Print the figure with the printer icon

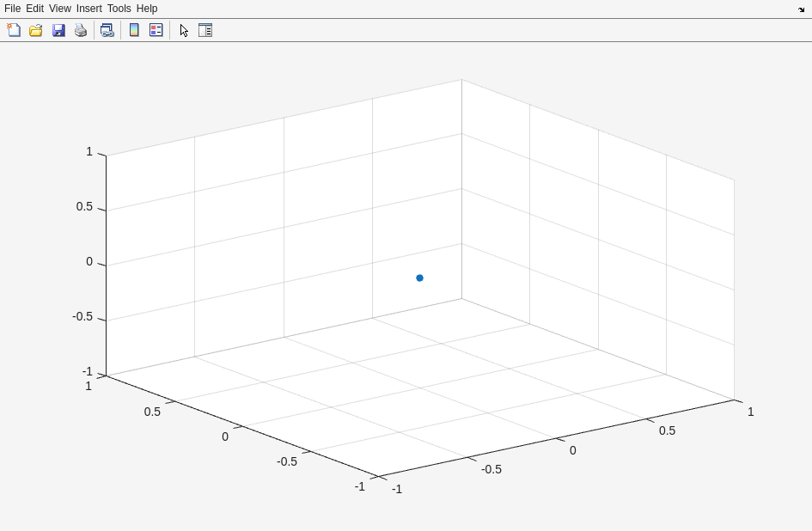click(81, 30)
